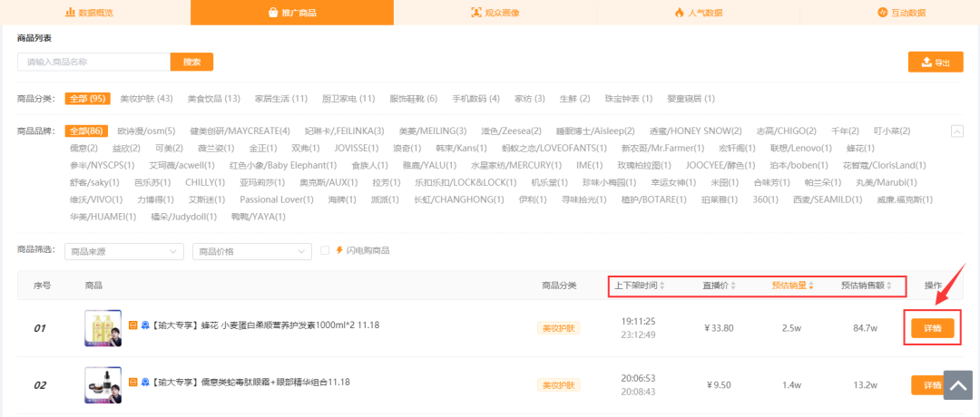Open the 商品来源 dropdown

coord(124,251)
